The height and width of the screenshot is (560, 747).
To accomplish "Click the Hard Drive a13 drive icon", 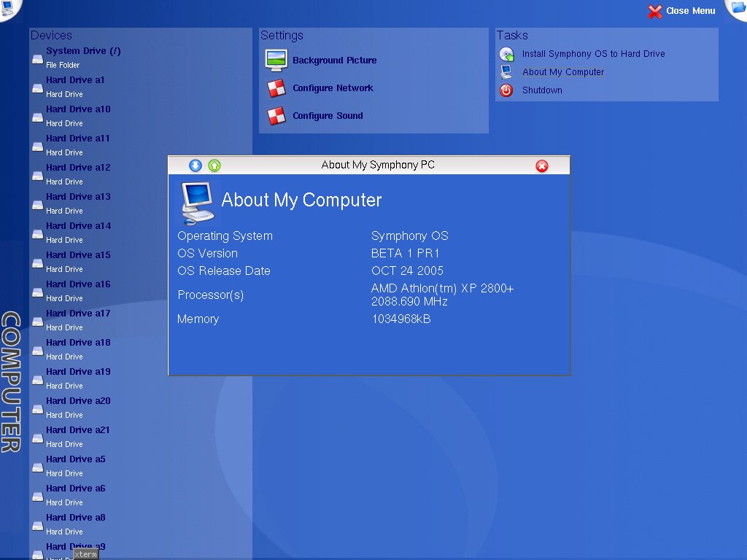I will point(38,205).
